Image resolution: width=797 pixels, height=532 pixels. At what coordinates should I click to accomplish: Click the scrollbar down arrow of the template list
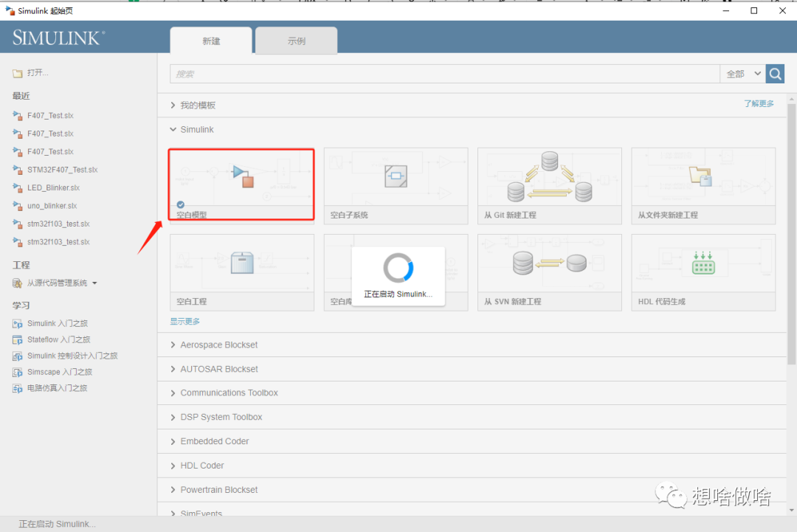click(x=791, y=510)
